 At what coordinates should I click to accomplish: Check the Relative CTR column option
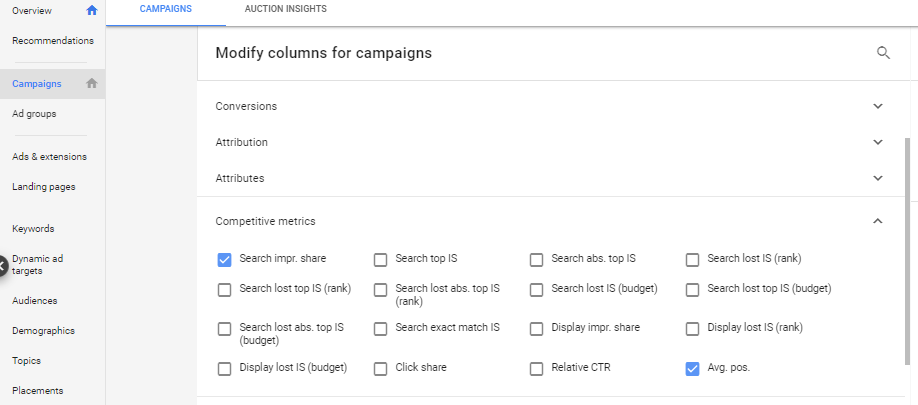(x=536, y=368)
